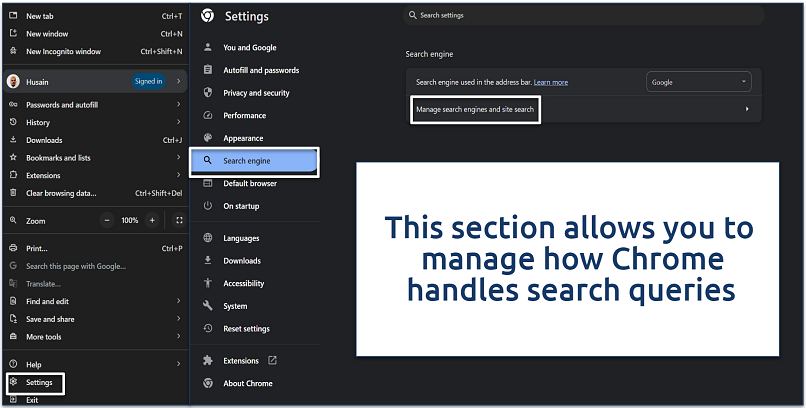Open the Google search engine dropdown
The height and width of the screenshot is (408, 806).
pyautogui.click(x=698, y=82)
